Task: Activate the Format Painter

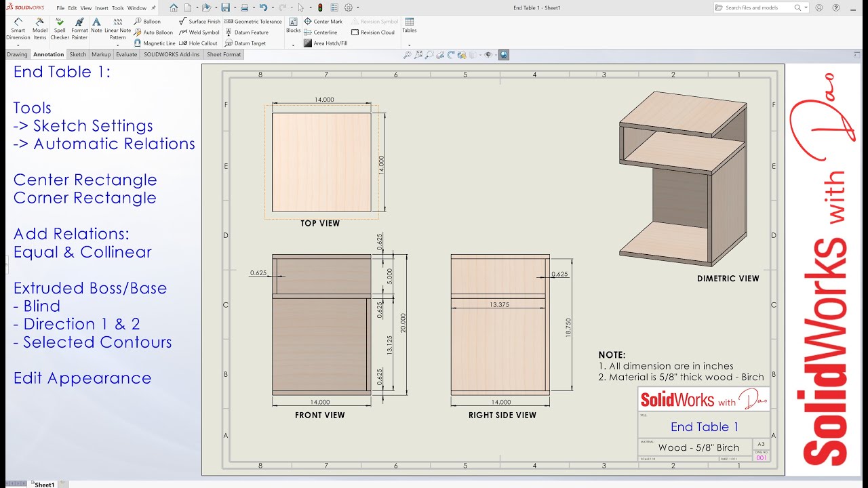Action: (79, 27)
